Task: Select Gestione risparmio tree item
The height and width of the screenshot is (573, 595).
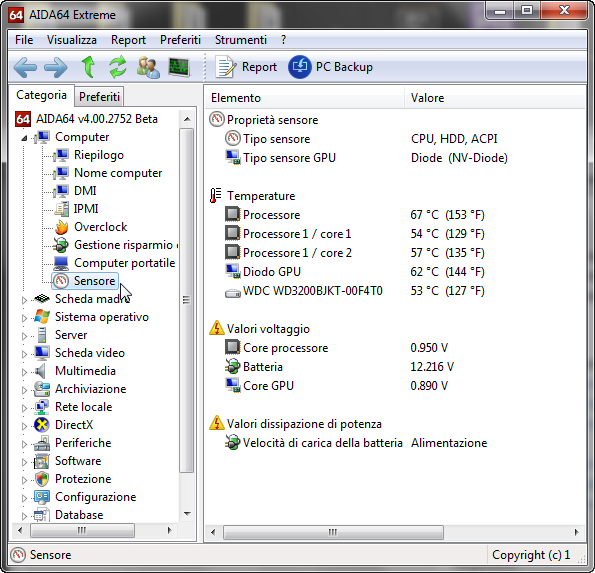Action: click(115, 245)
